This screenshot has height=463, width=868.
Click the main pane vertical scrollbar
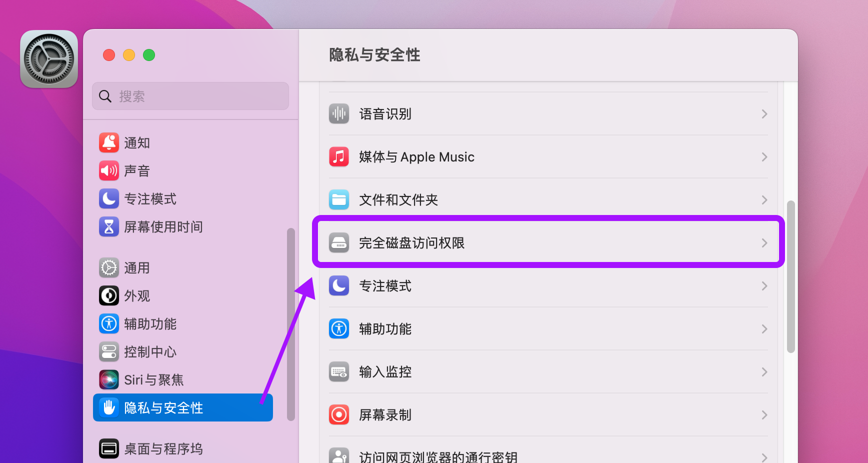791,277
